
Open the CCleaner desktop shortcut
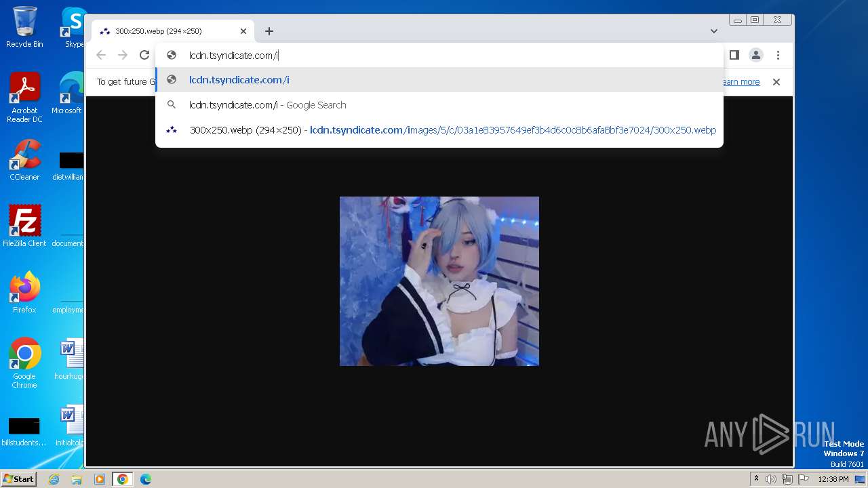click(24, 160)
